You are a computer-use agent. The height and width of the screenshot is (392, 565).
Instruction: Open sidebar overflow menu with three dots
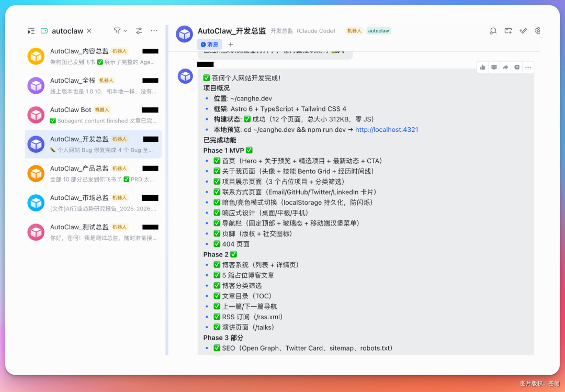[154, 31]
